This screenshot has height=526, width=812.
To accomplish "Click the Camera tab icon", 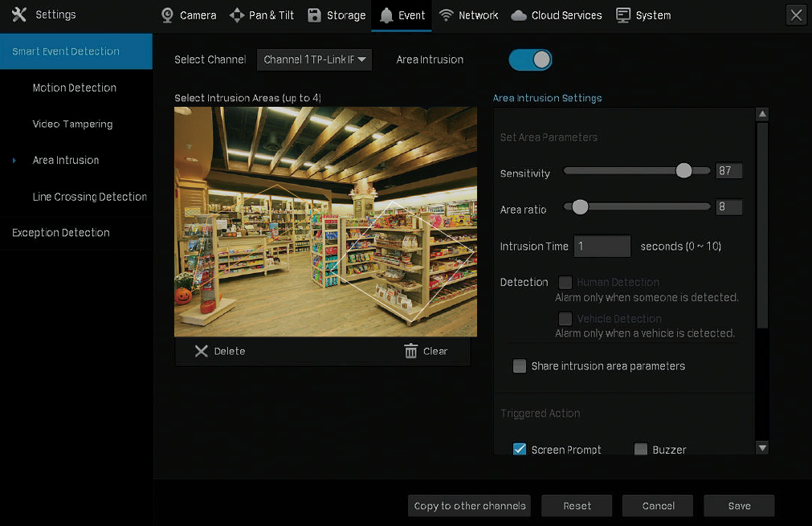I will point(167,15).
